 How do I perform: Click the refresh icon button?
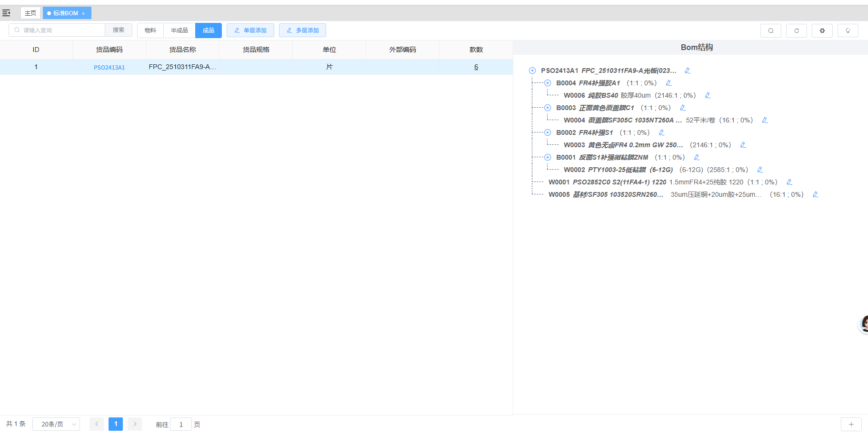coord(796,30)
